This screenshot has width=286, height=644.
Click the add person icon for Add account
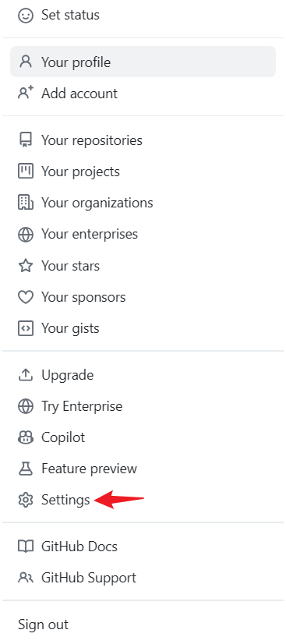26,94
